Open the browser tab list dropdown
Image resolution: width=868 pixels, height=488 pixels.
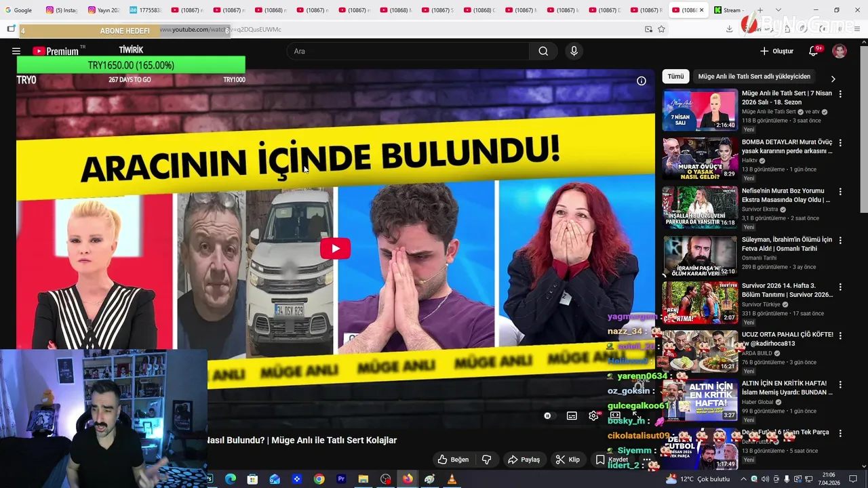(x=777, y=10)
